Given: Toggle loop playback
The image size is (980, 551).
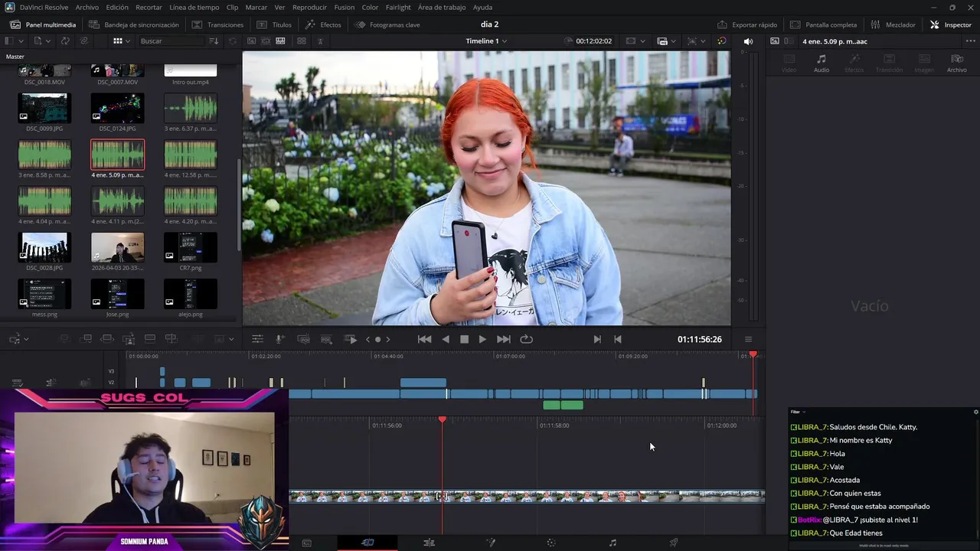Looking at the screenshot, I should point(526,339).
